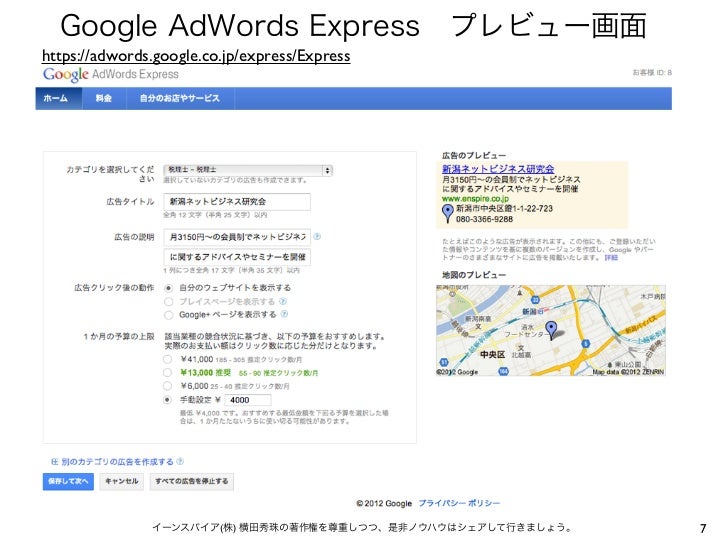The width and height of the screenshot is (728, 546).
Task: Click the www.enspire.co.jp preview URL
Action: pos(475,199)
